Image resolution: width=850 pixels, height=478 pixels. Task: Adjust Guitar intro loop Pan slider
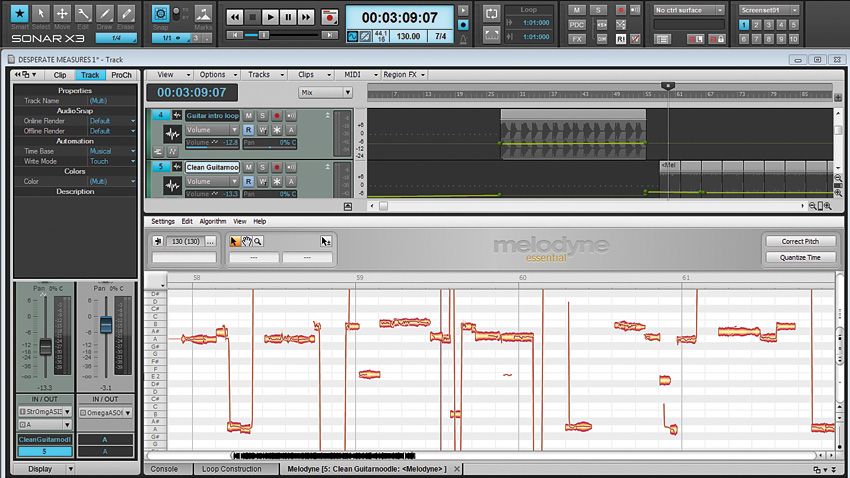point(269,143)
